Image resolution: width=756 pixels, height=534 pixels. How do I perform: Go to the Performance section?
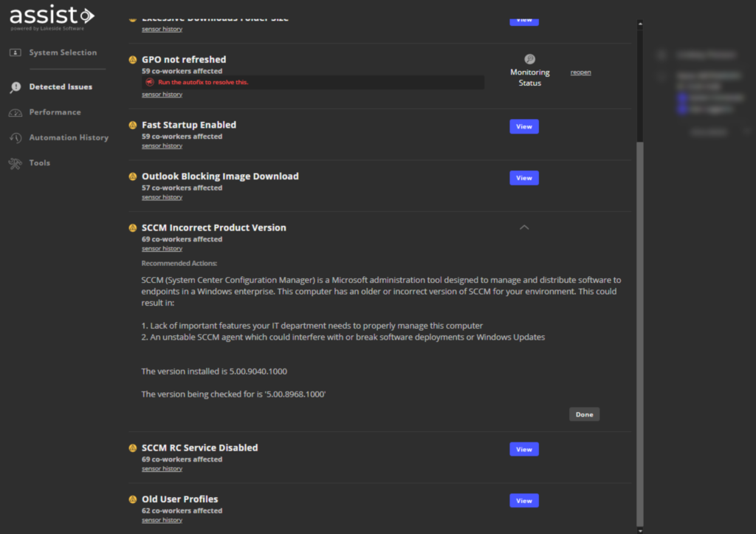(55, 112)
